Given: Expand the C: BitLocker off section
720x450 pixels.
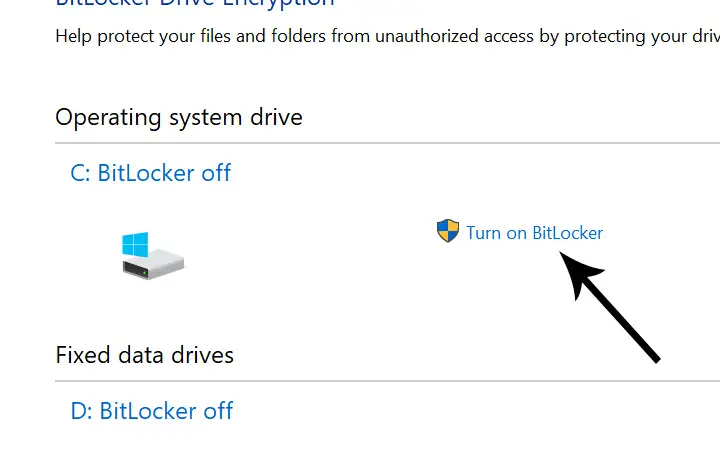Looking at the screenshot, I should (151, 173).
